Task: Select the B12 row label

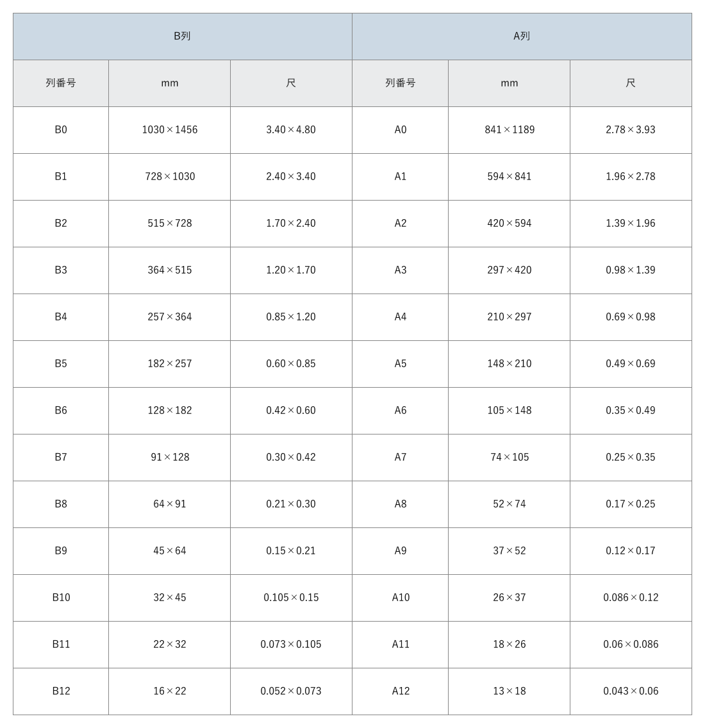Action: point(61,691)
